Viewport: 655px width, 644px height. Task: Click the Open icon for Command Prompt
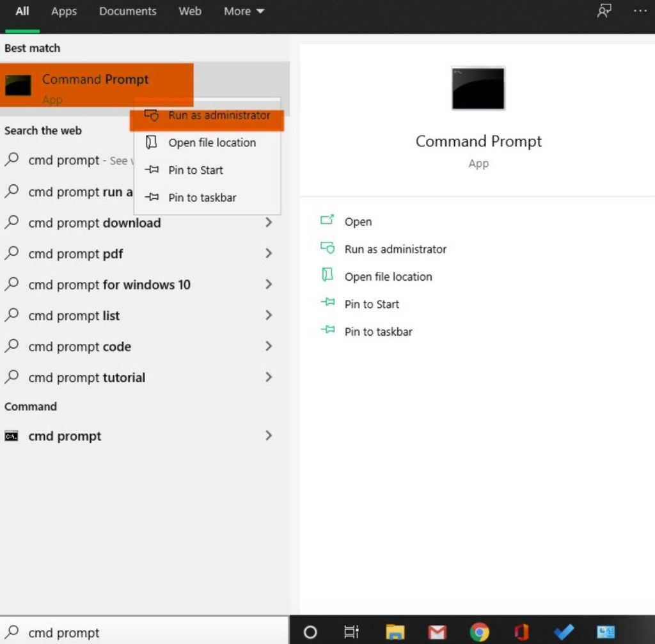[328, 221]
